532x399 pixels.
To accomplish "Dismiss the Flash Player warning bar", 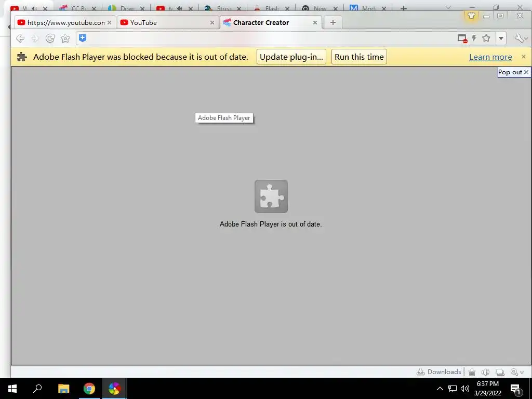I will point(524,57).
